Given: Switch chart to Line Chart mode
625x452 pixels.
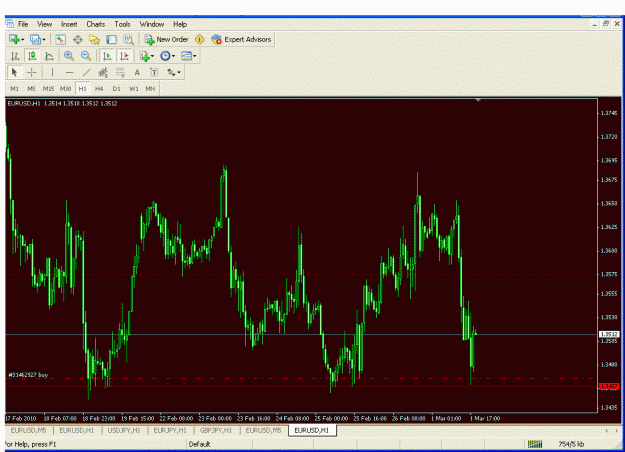Looking at the screenshot, I should click(49, 56).
